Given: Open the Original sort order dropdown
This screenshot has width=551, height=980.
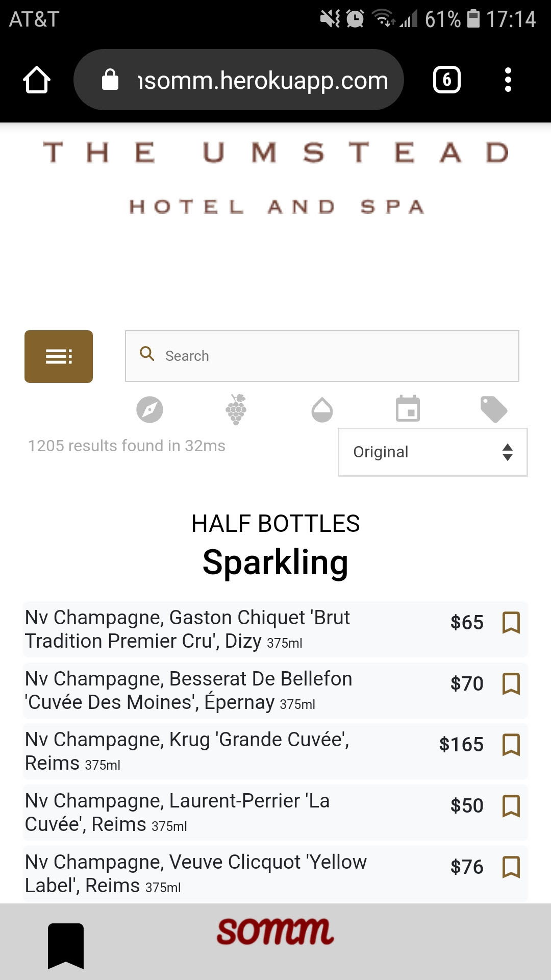Looking at the screenshot, I should point(433,452).
